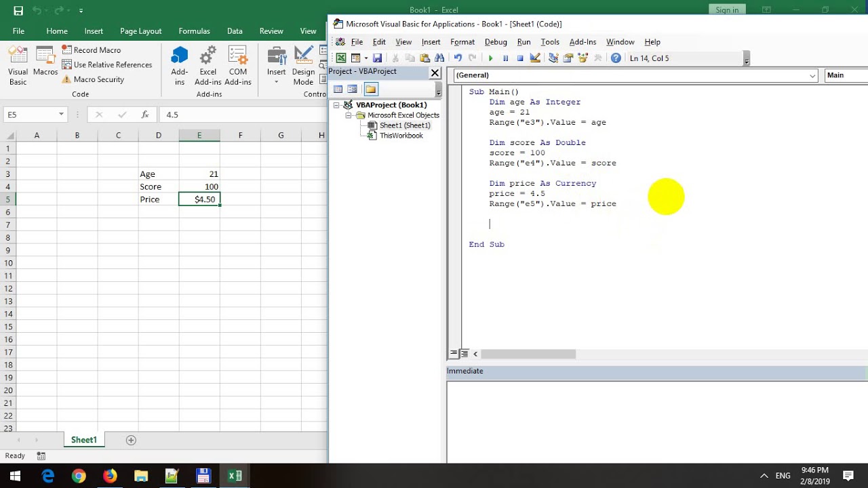Collapse Microsoft Excel Objects folder
This screenshot has height=488, width=868.
[x=349, y=115]
